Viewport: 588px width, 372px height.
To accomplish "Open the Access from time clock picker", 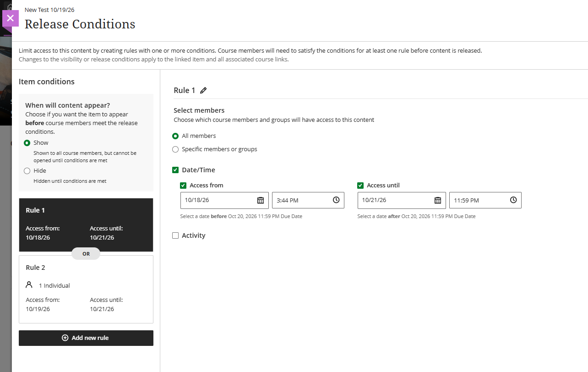I will [336, 200].
